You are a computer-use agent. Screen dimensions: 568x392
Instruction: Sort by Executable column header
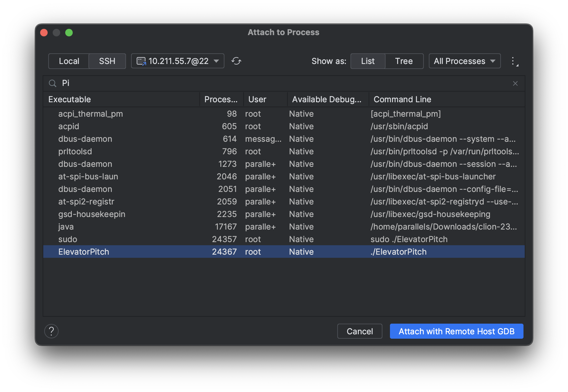pyautogui.click(x=70, y=99)
